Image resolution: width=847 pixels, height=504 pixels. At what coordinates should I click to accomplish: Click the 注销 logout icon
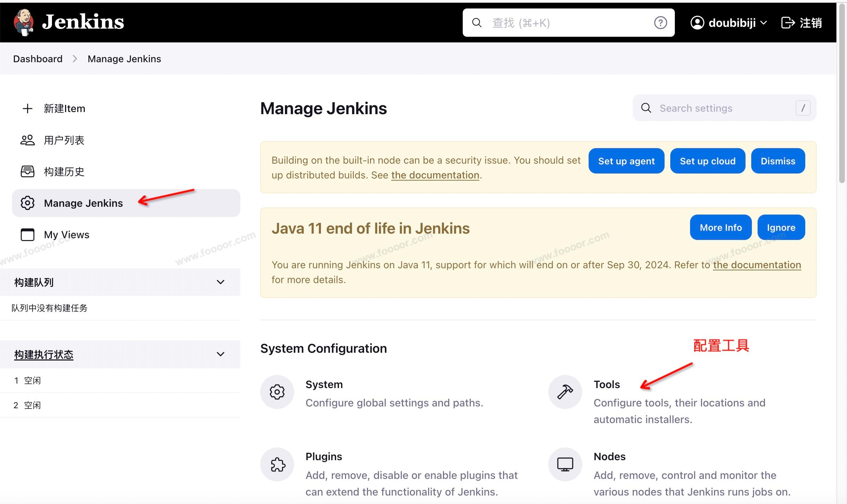788,23
